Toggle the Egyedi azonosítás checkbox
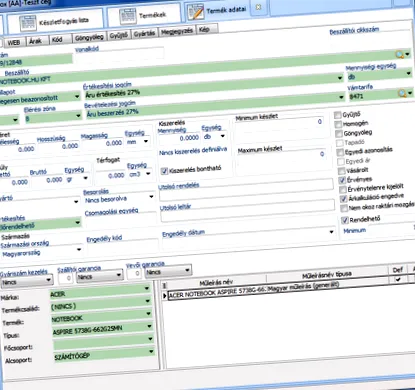The image size is (415, 390). [x=340, y=152]
